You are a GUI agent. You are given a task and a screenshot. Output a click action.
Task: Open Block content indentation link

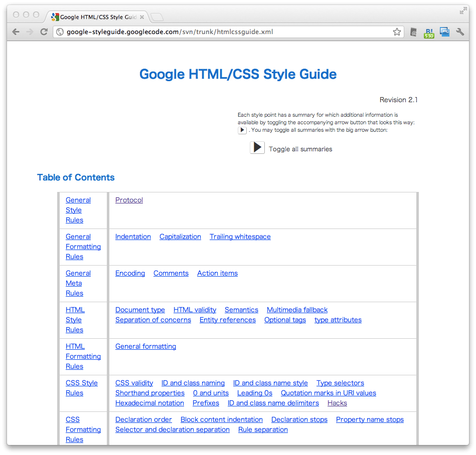(222, 419)
